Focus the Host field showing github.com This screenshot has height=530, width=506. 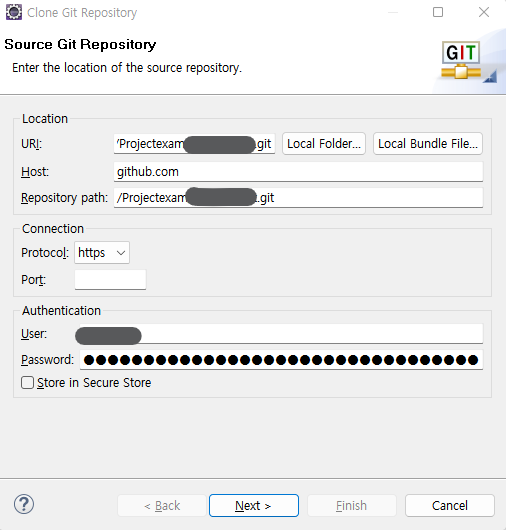pos(298,172)
